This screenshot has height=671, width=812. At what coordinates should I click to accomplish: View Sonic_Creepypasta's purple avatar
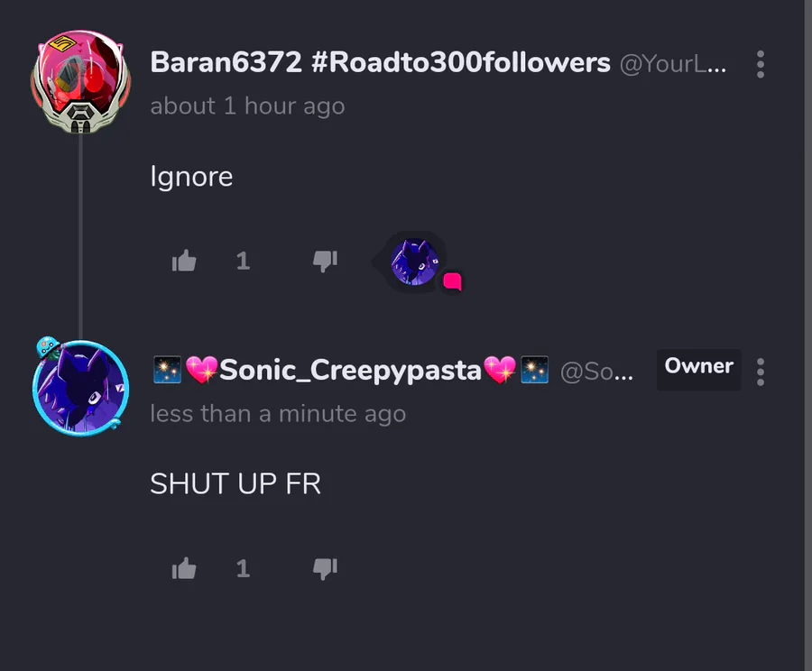81,389
